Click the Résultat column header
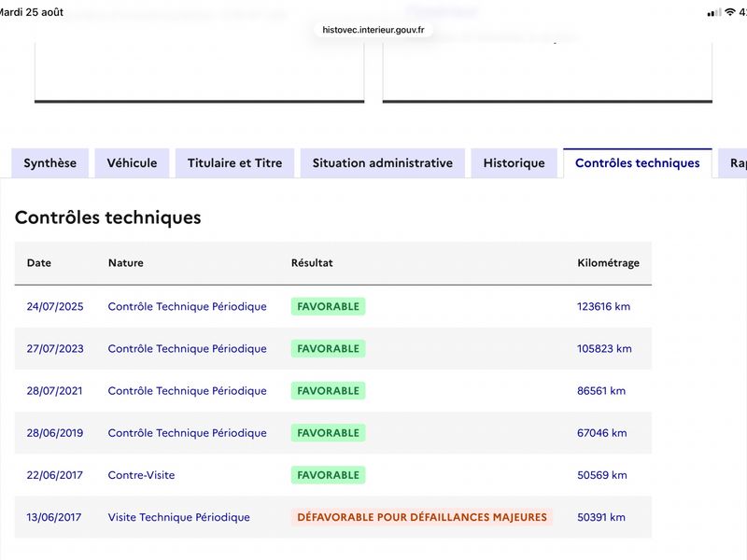747x560 pixels. 312,263
